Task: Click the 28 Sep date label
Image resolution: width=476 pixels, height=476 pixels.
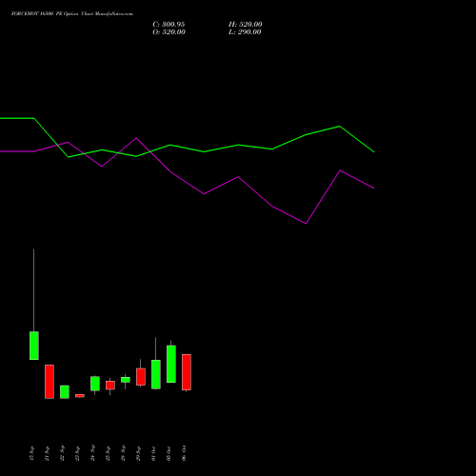Action: click(123, 453)
